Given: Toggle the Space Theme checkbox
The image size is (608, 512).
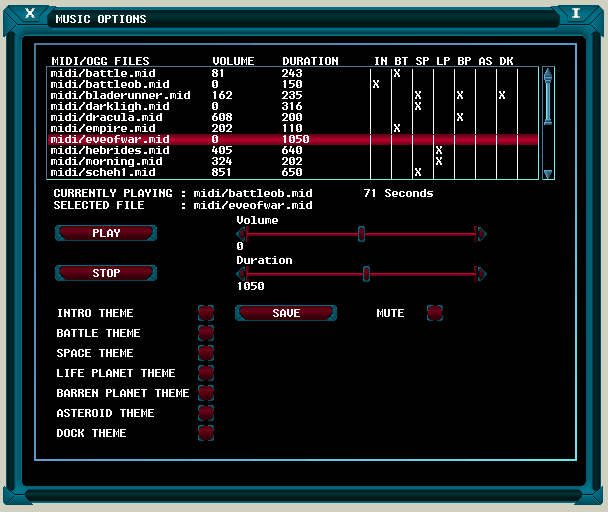Looking at the screenshot, I should tap(206, 353).
